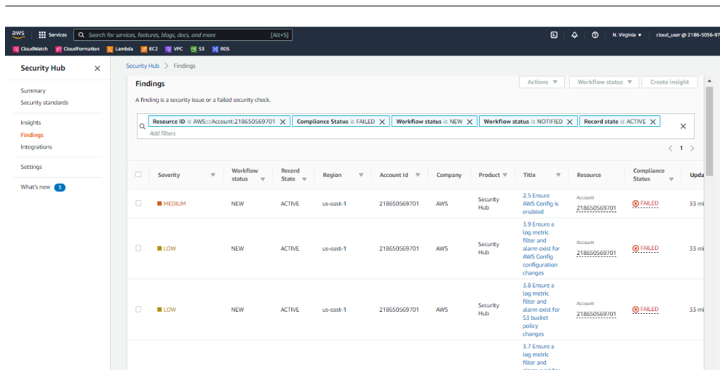Expand the Actions dropdown

(542, 82)
